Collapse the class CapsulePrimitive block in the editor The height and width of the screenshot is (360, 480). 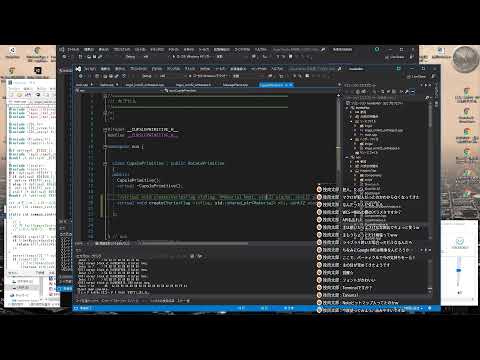(x=105, y=163)
